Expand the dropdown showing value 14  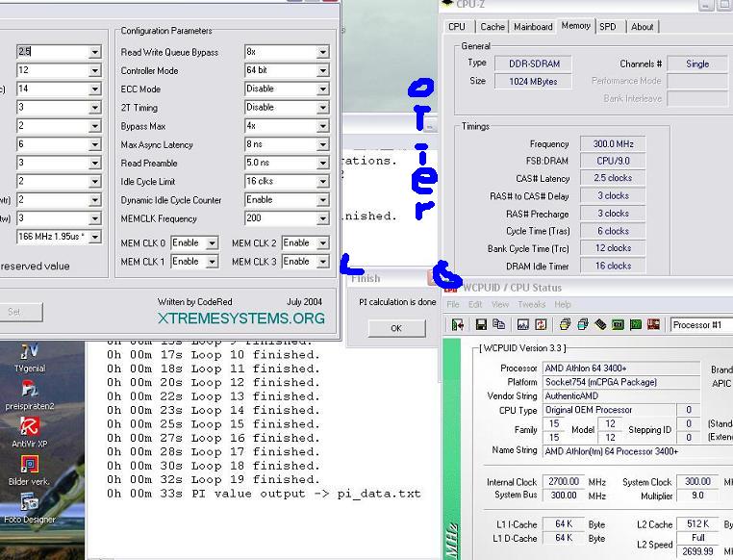tap(95, 89)
